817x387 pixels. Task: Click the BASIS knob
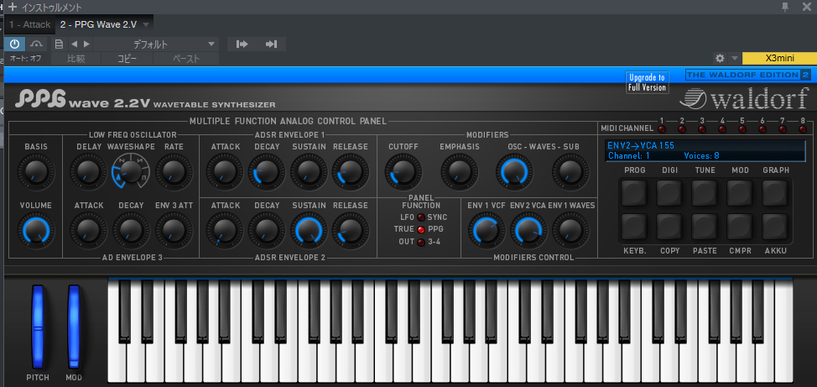tap(35, 171)
